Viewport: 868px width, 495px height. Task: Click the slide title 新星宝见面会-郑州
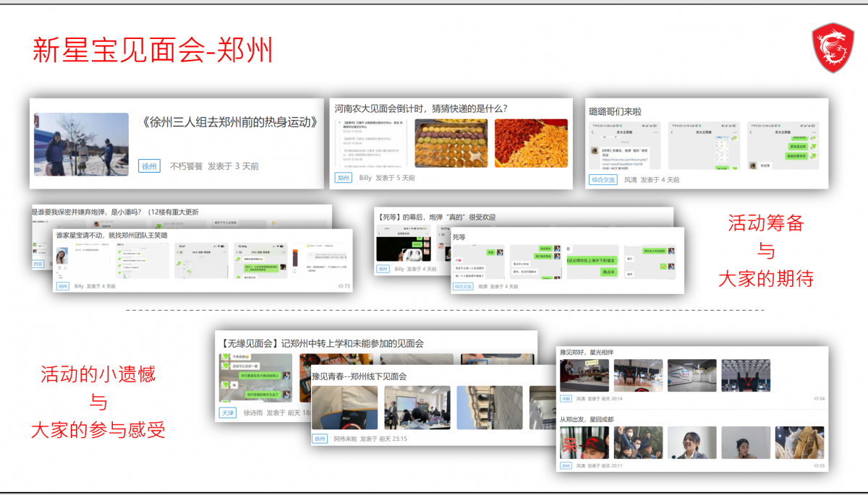click(x=153, y=50)
